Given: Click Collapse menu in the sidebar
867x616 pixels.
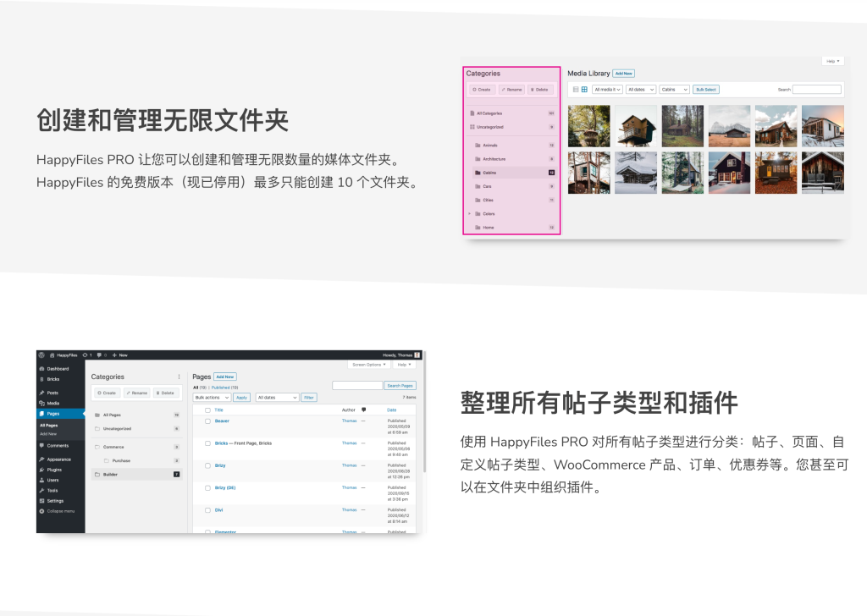Looking at the screenshot, I should coord(57,511).
